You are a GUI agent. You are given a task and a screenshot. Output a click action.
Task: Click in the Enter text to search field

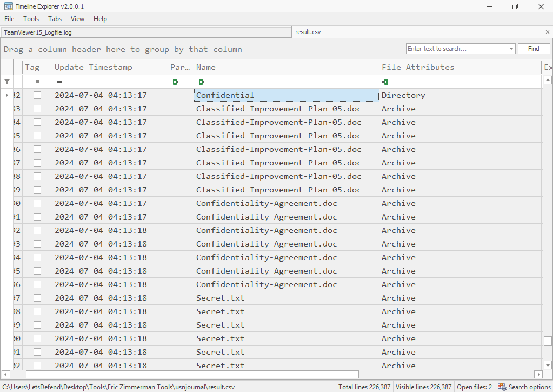(x=457, y=49)
